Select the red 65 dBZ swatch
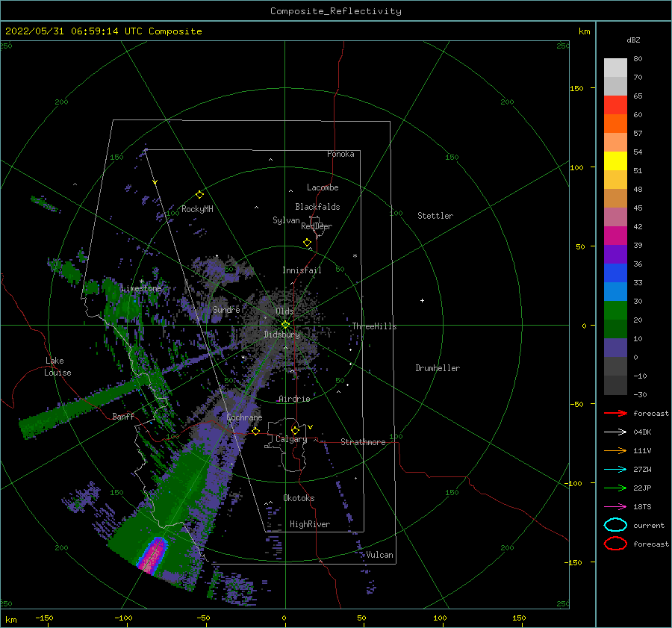The image size is (672, 628). click(615, 105)
